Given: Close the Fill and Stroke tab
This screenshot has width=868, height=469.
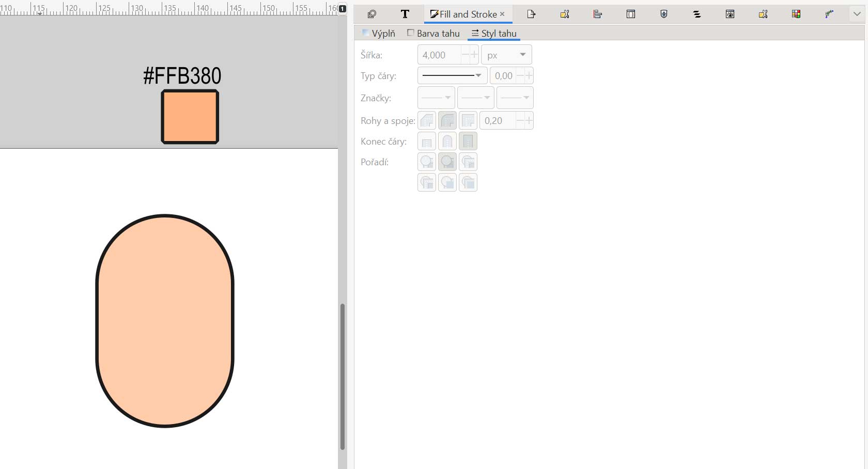Looking at the screenshot, I should click(x=502, y=14).
